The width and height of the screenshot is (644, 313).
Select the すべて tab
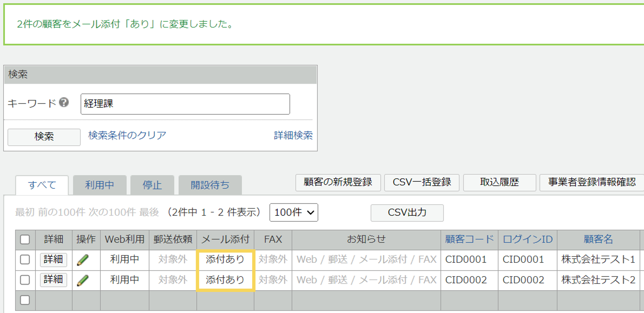click(42, 185)
